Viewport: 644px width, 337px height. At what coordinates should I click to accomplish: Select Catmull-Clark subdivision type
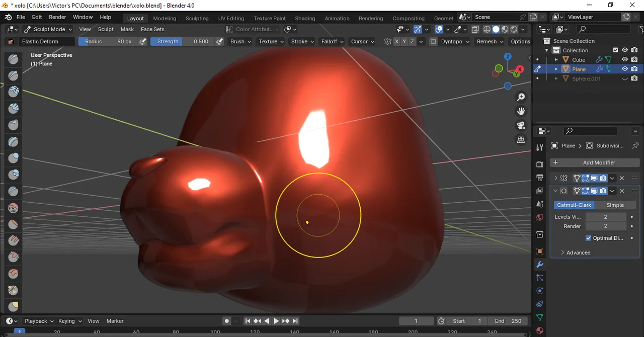pos(574,205)
